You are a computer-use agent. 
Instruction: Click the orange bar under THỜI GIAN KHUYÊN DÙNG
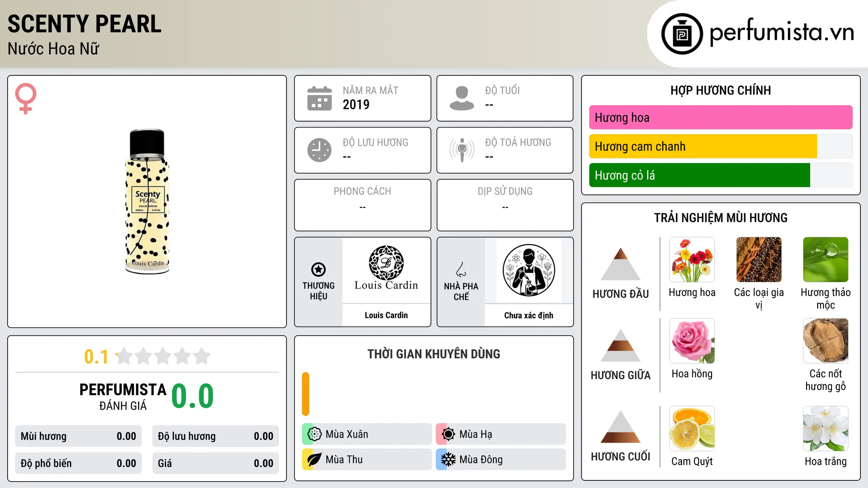coord(306,394)
